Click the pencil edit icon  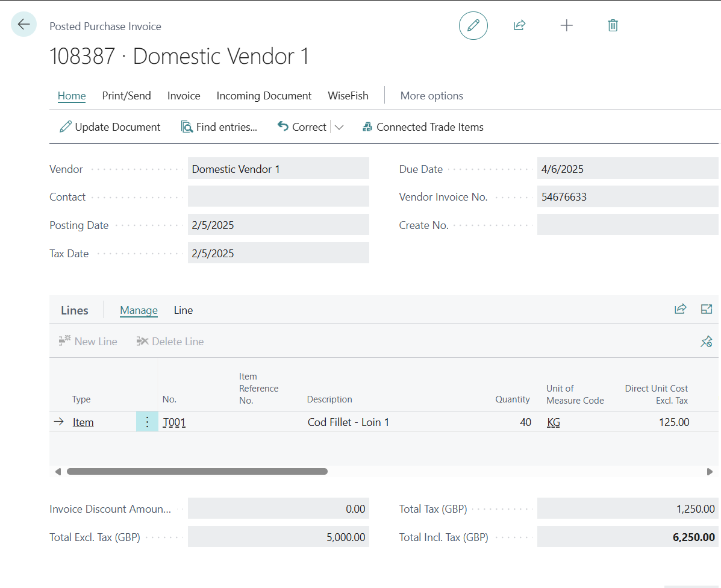pyautogui.click(x=473, y=25)
